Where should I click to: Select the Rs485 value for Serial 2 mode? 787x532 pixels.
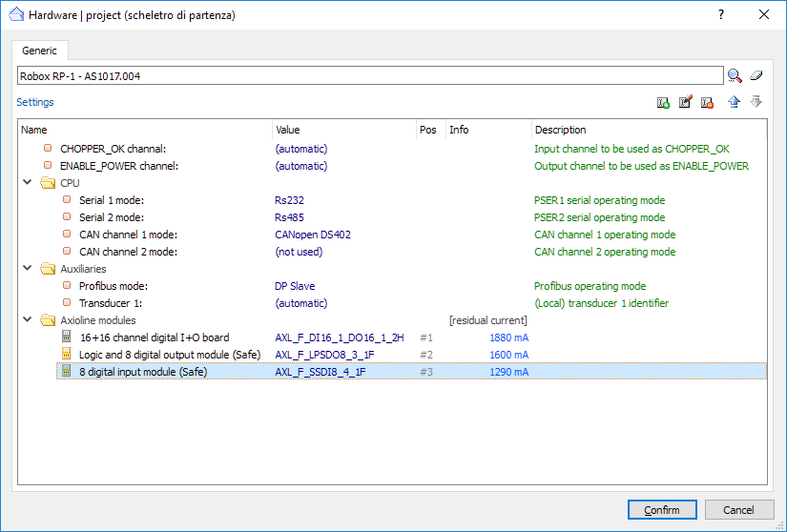click(289, 217)
